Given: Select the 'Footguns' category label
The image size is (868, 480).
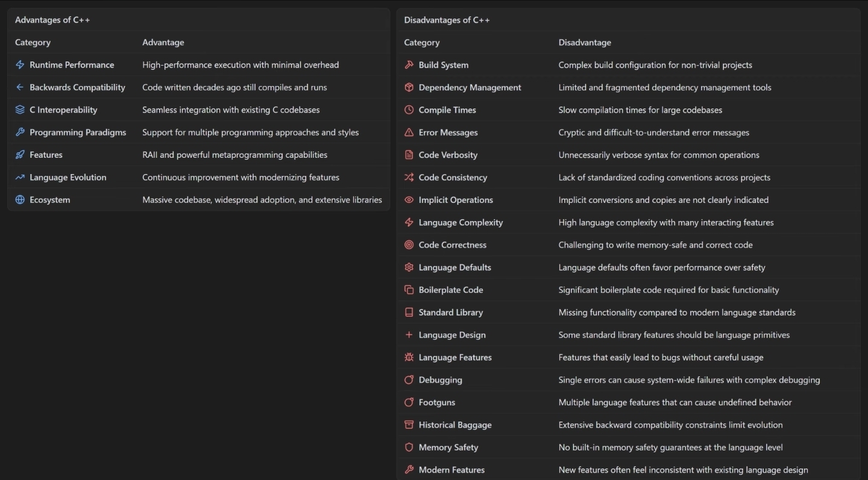Looking at the screenshot, I should click(x=437, y=402).
